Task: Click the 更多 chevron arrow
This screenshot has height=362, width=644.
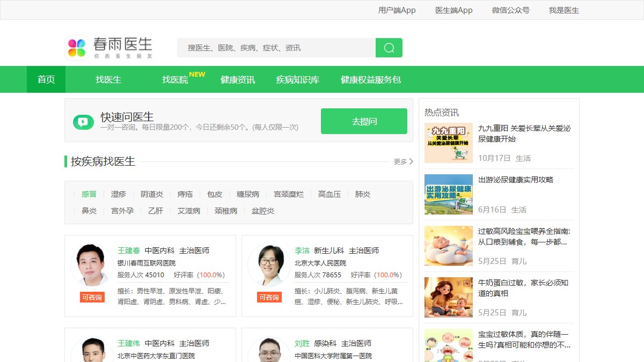Action: (411, 161)
